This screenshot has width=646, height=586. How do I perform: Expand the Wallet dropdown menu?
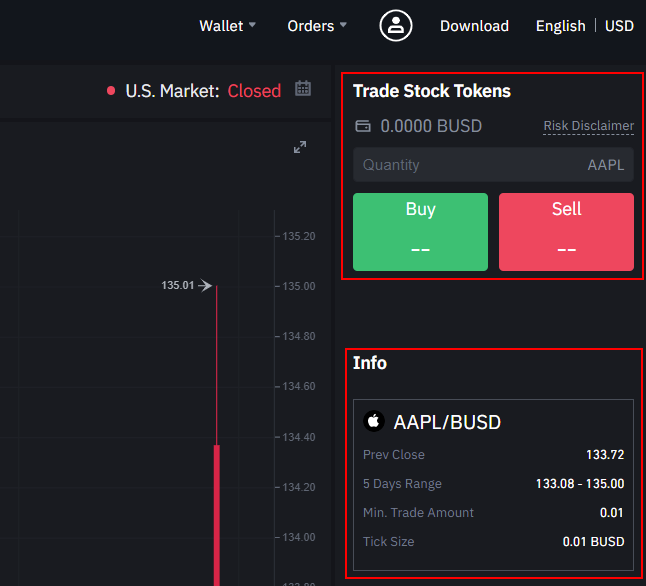point(227,26)
